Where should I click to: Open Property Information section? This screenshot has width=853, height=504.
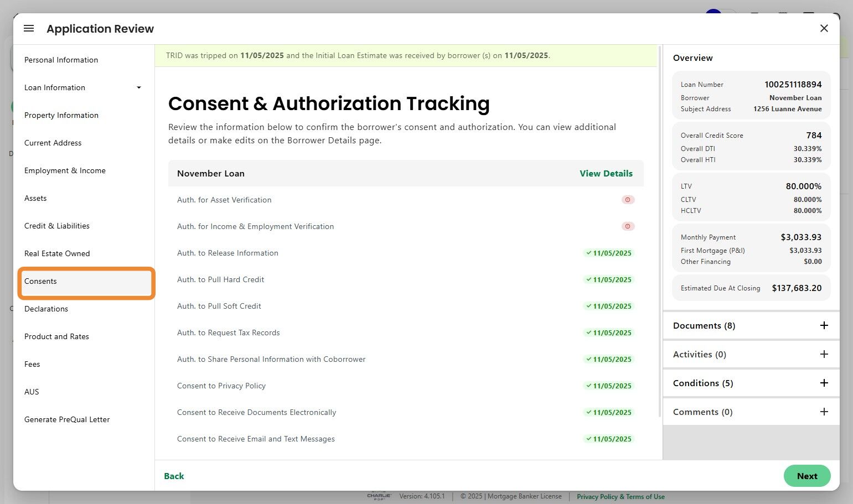[x=61, y=115]
